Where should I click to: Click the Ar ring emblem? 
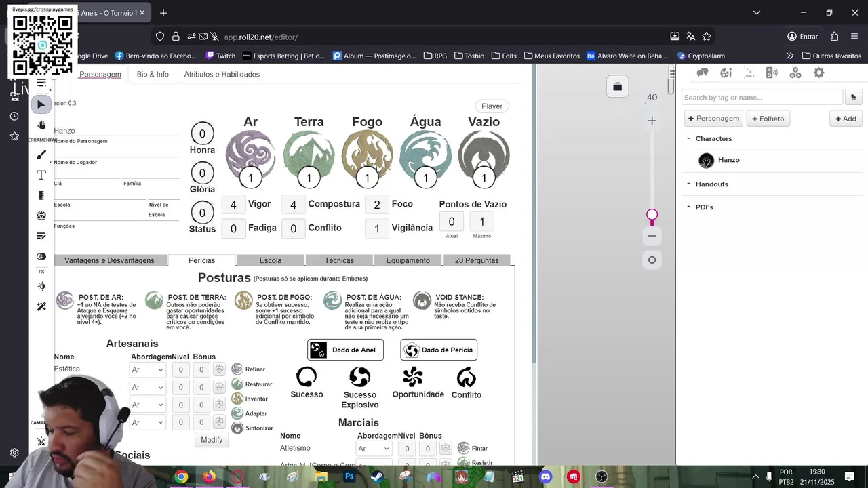click(x=250, y=155)
